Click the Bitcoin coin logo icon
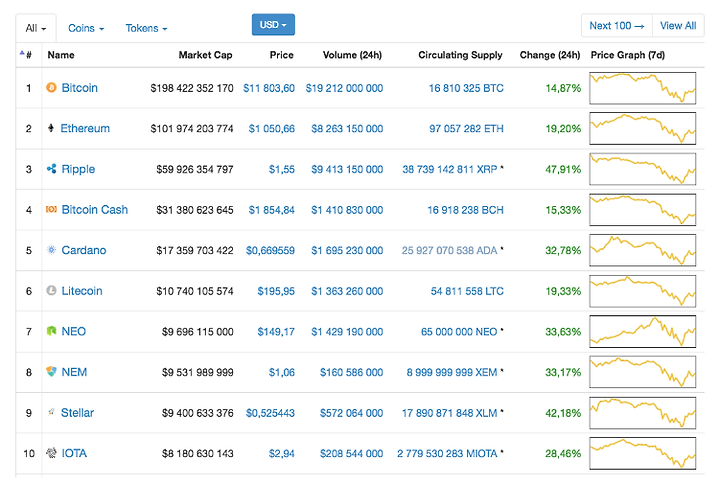Viewport: 720px width, 484px height. (x=51, y=87)
